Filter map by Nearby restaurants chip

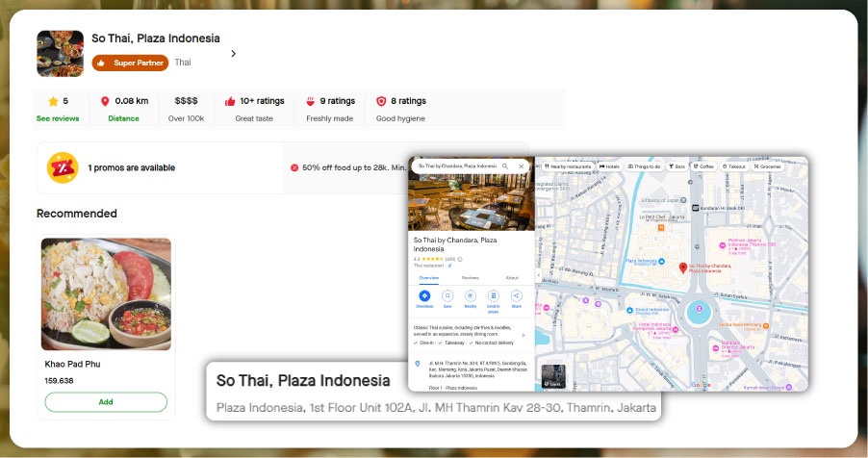click(x=568, y=166)
